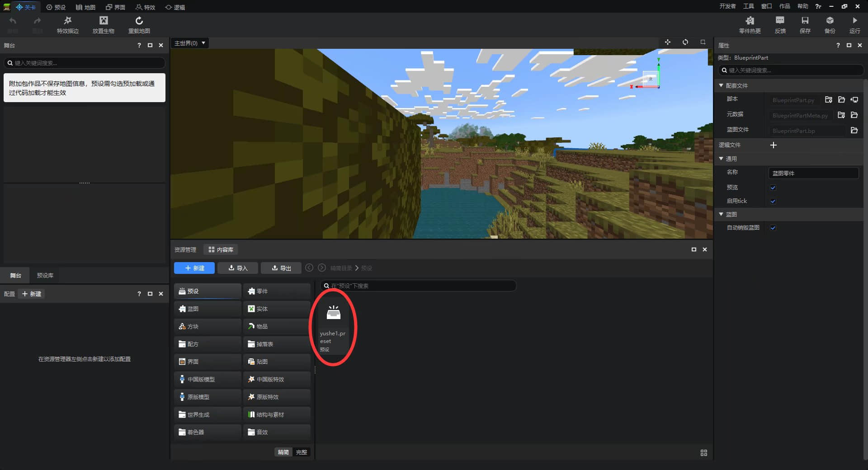Select the 结构与素材 resource category
868x470 pixels.
[x=277, y=414]
